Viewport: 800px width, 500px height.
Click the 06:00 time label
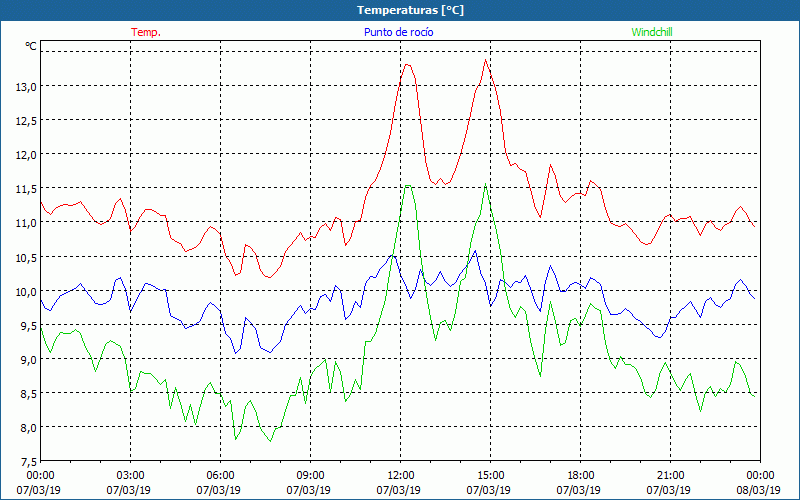[220, 476]
